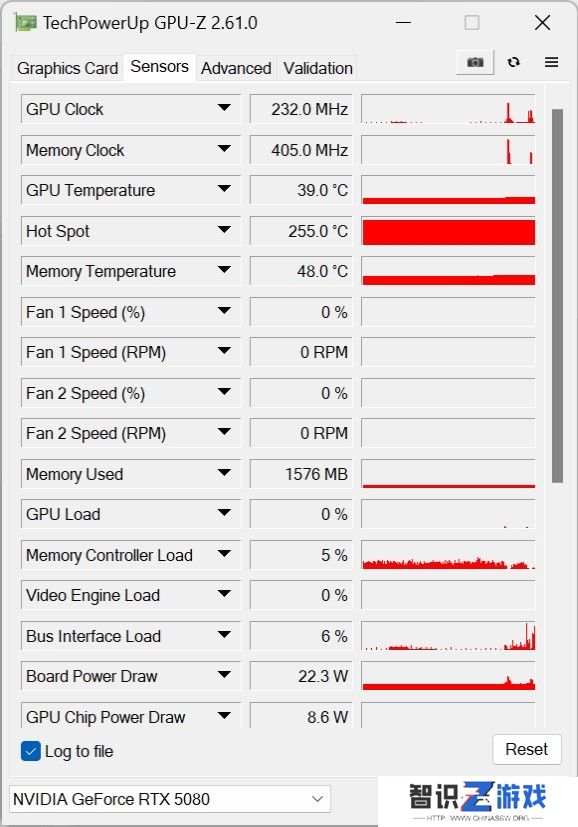The image size is (578, 827).
Task: Toggle the Log to file checkbox
Action: click(31, 751)
